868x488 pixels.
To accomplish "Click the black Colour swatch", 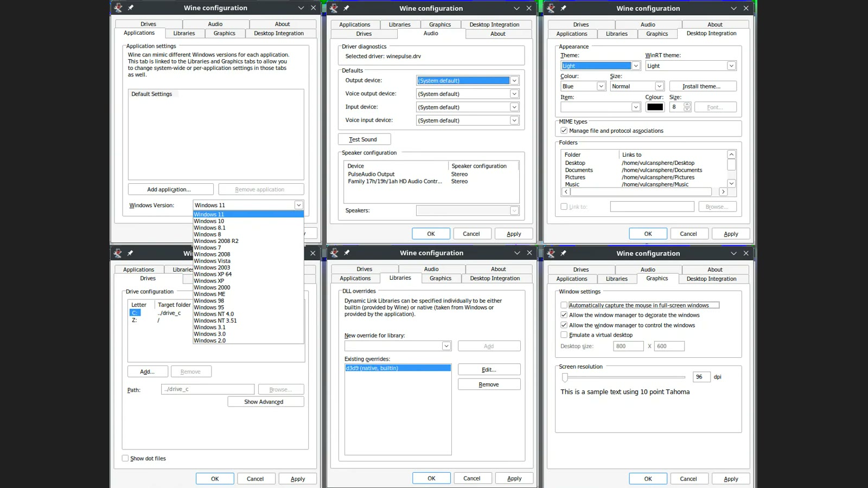I will (655, 107).
